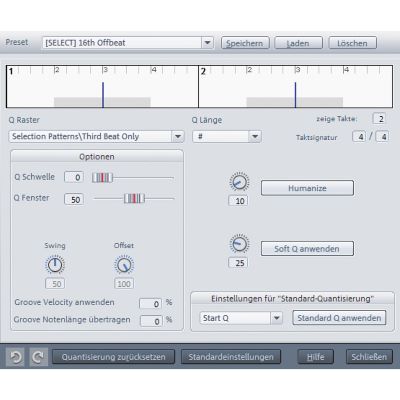Click the Offset knob
The height and width of the screenshot is (400, 400).
coord(124,265)
